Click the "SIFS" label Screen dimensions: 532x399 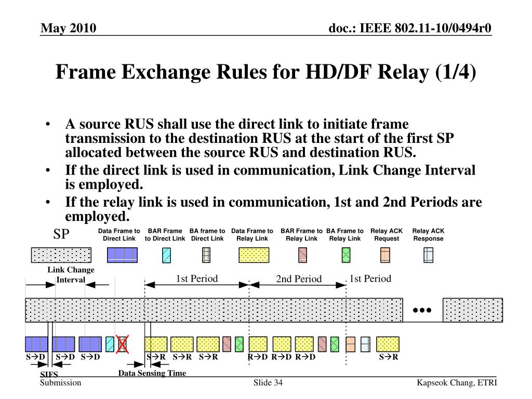pos(49,374)
